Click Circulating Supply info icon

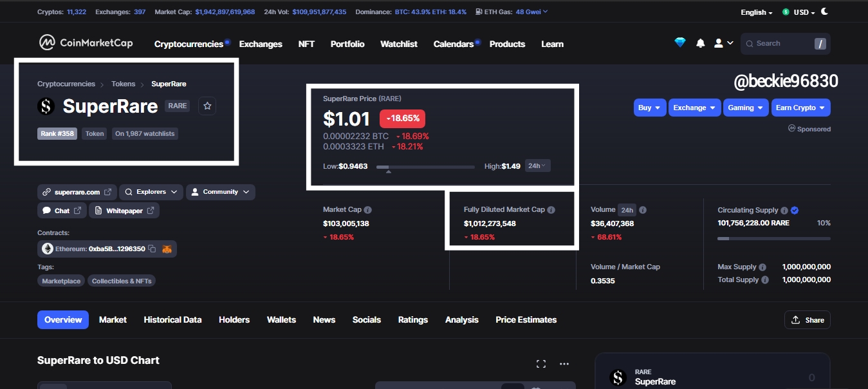click(784, 211)
